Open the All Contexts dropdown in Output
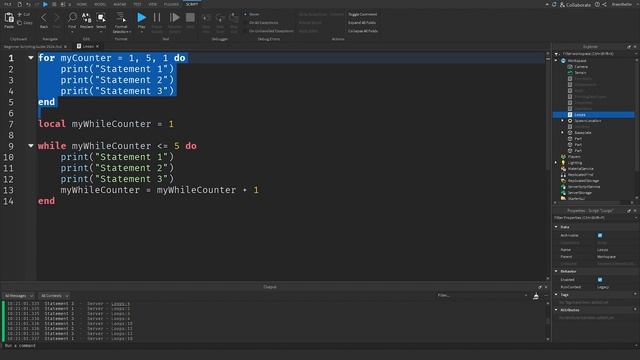640x360 pixels. 54,296
